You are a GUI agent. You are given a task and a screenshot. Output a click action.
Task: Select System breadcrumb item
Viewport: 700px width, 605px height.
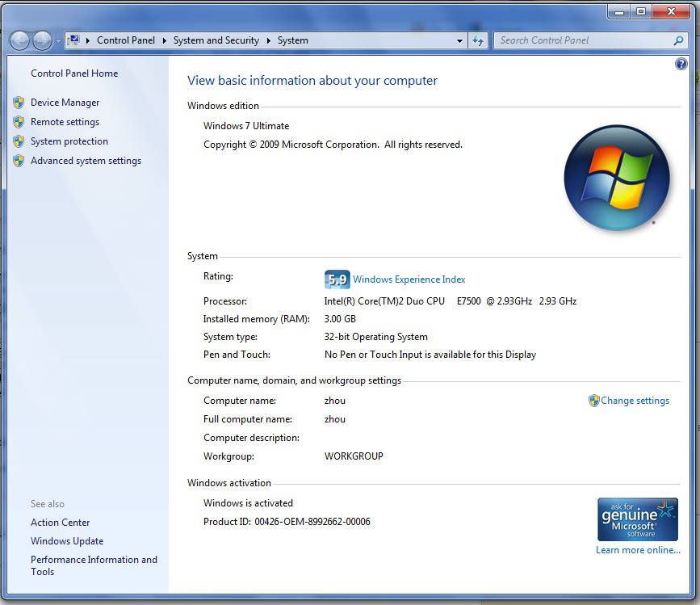293,40
